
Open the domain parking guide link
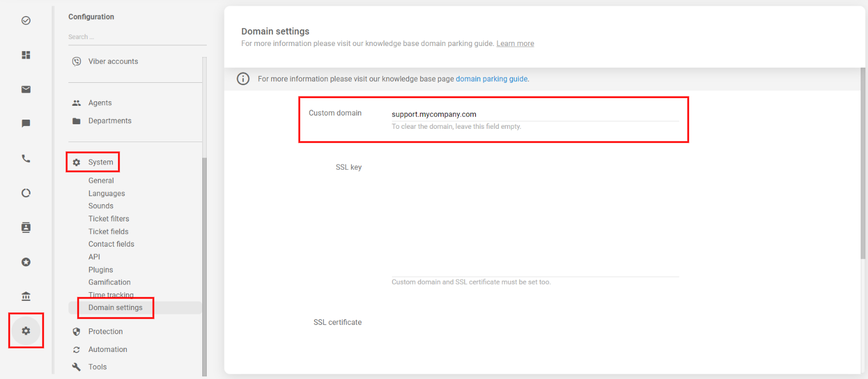click(491, 79)
